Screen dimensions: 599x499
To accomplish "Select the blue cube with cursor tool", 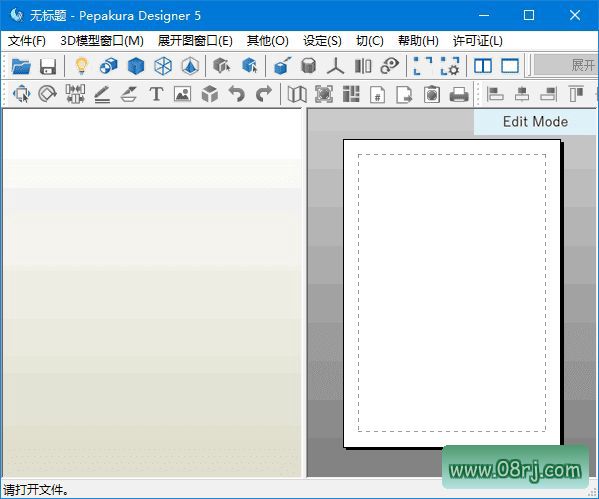I will tap(250, 66).
